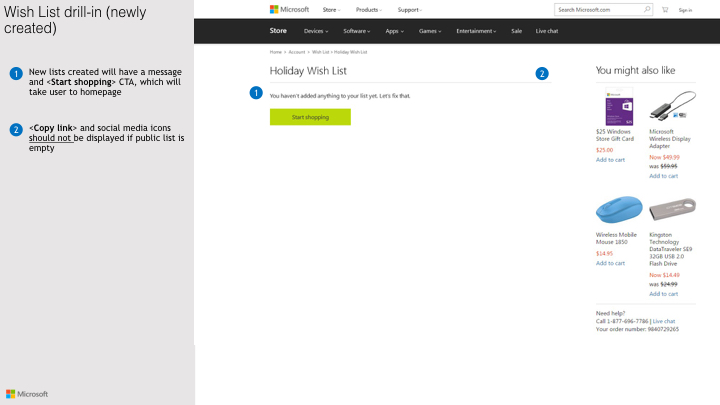
Task: Click the Now $49.99 price
Action: [x=664, y=158]
